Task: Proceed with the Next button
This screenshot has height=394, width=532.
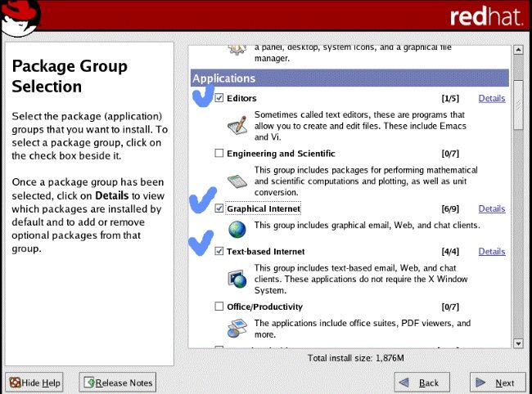Action: click(498, 383)
